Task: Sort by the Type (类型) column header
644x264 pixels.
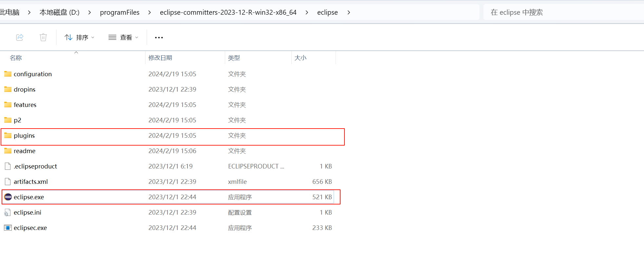Action: (234, 58)
